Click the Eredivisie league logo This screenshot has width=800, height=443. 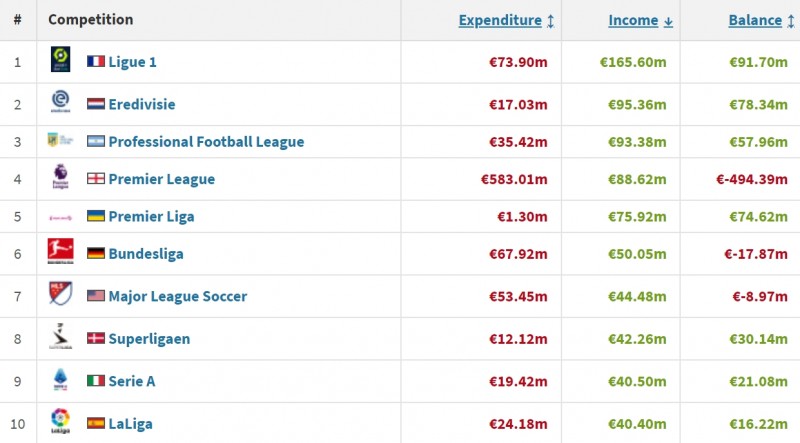[60, 103]
